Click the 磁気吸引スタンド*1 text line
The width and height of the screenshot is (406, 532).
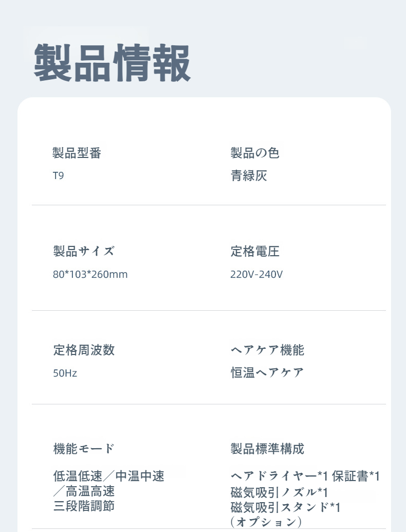[x=286, y=507]
